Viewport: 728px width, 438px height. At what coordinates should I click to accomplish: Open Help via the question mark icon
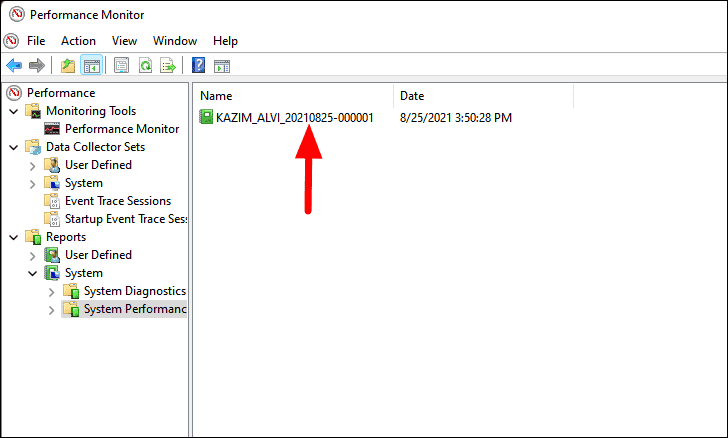pos(198,66)
